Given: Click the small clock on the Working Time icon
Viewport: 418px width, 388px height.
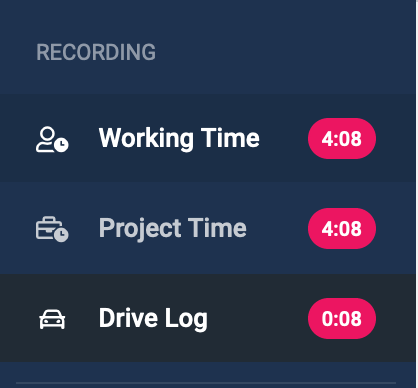Looking at the screenshot, I should click(x=62, y=145).
